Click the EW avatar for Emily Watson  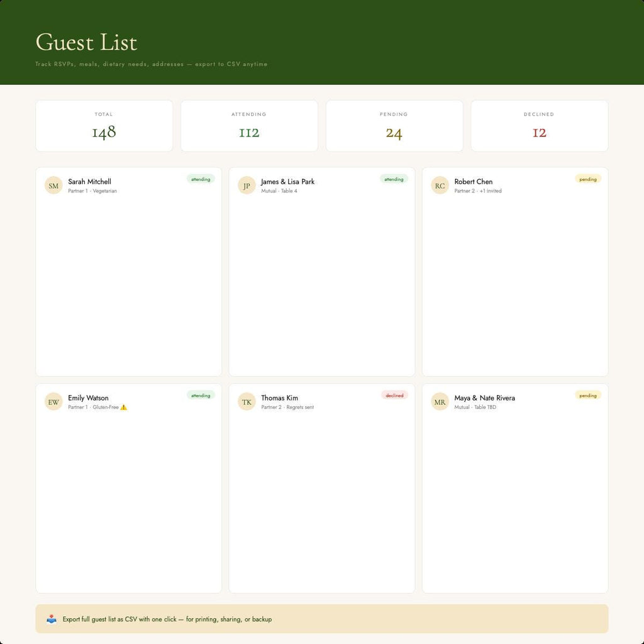[53, 402]
